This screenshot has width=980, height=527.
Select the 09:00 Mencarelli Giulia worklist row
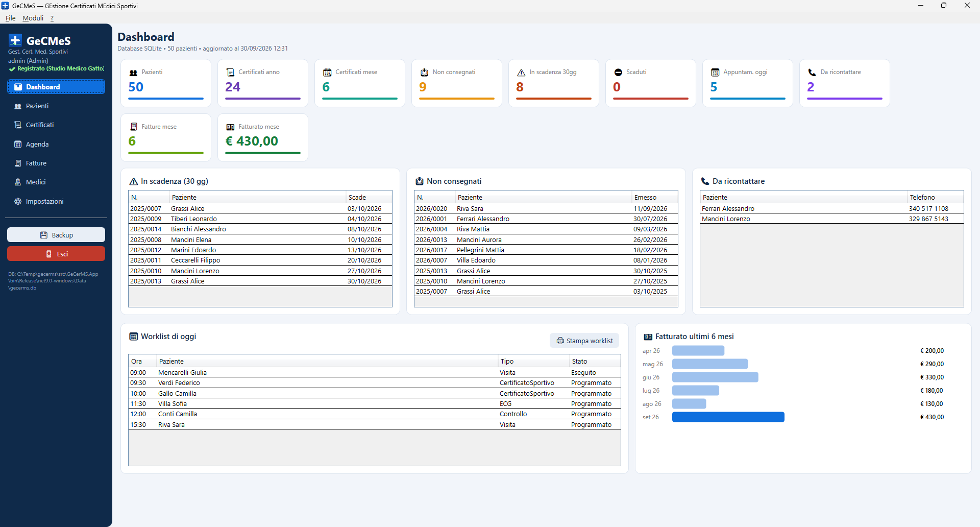375,373
